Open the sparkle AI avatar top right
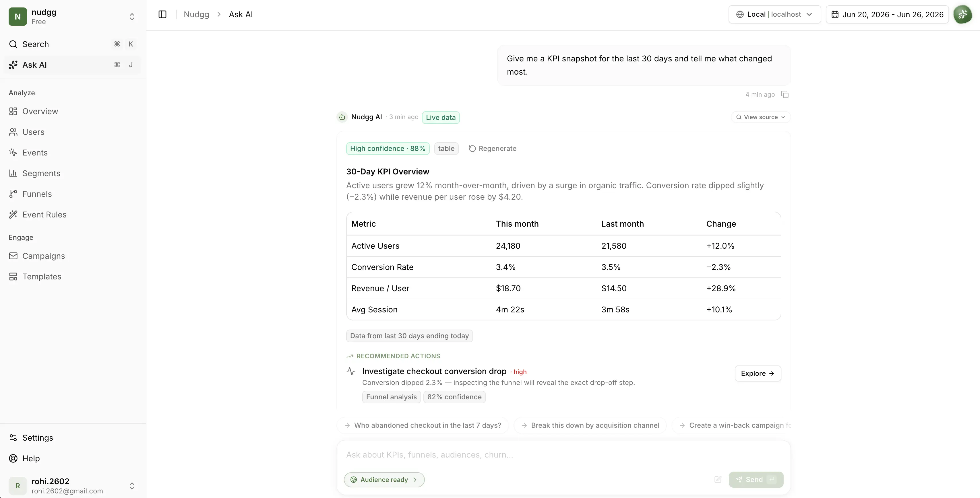This screenshot has height=498, width=980. point(962,14)
